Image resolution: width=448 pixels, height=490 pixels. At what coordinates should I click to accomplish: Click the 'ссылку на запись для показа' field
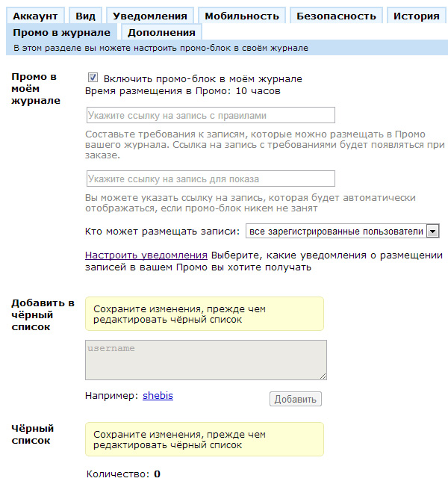pyautogui.click(x=210, y=179)
